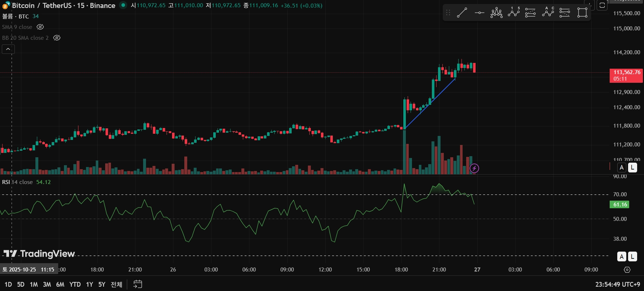Viewport: 644px width, 291px height.
Task: Show the hidden BB 20 SMA indicator
Action: click(x=57, y=38)
